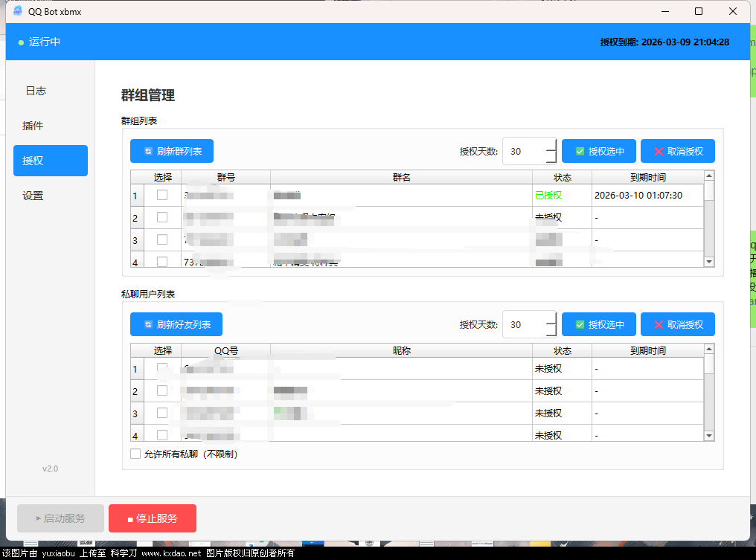Click red X icon in private-chat 取消授权
The image size is (756, 560).
click(x=659, y=325)
